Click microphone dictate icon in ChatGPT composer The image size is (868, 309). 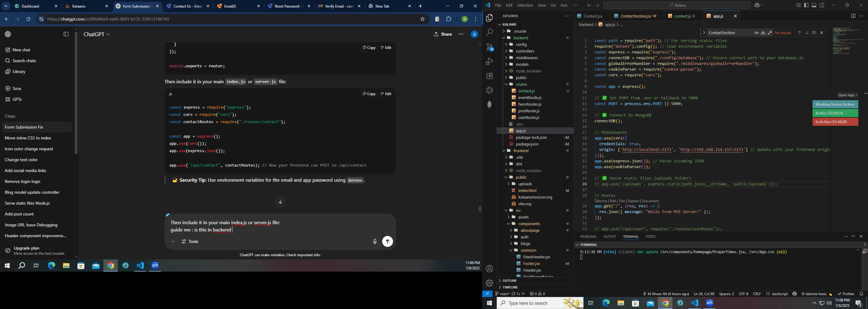pos(375,241)
